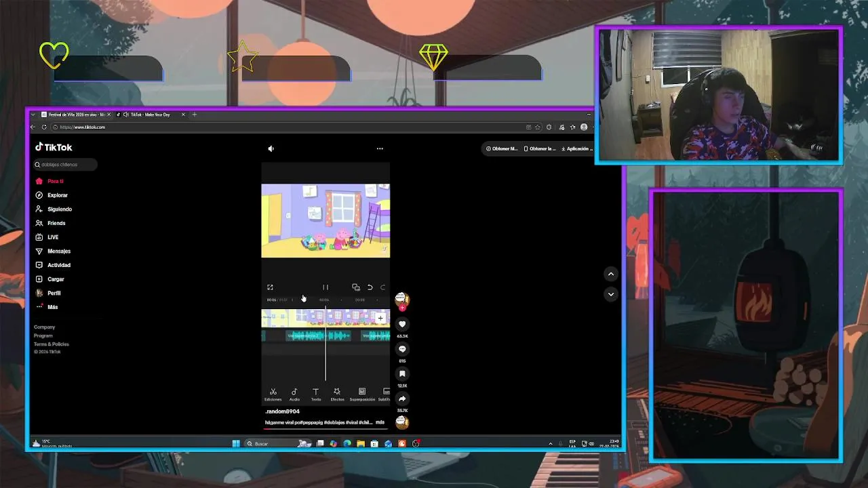868x488 pixels.
Task: Pause the playing Peppa Pig video
Action: pyautogui.click(x=325, y=287)
